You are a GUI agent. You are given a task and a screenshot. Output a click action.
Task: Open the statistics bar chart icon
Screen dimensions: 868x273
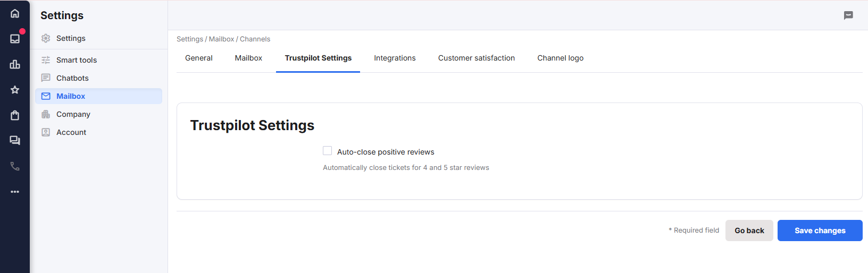(15, 64)
